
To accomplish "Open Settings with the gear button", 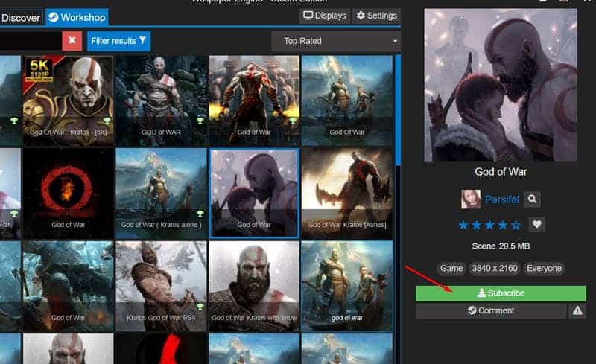I will (x=376, y=16).
